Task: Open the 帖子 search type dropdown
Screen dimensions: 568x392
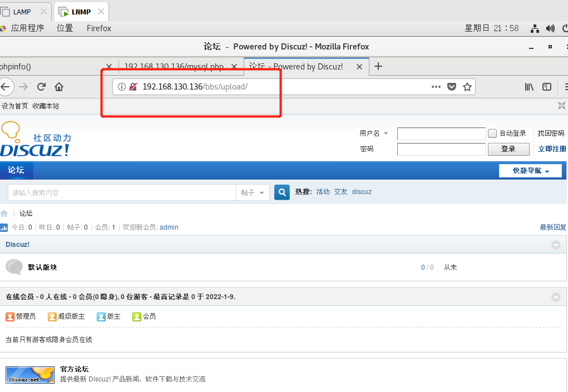Action: [x=253, y=192]
